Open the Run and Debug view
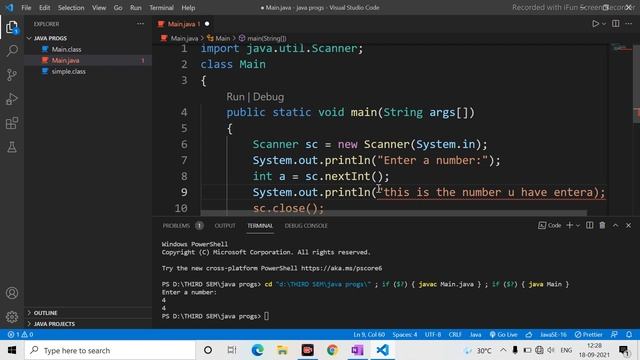This screenshot has width=640, height=360. tap(12, 99)
